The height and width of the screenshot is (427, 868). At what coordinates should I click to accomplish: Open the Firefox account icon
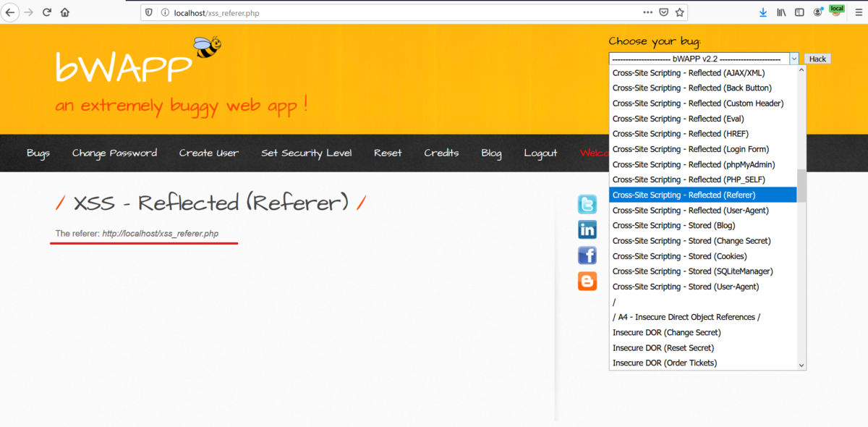tap(818, 12)
